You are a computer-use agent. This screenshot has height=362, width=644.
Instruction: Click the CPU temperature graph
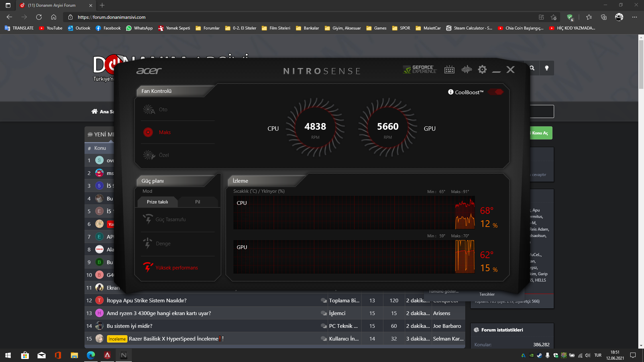pos(354,213)
